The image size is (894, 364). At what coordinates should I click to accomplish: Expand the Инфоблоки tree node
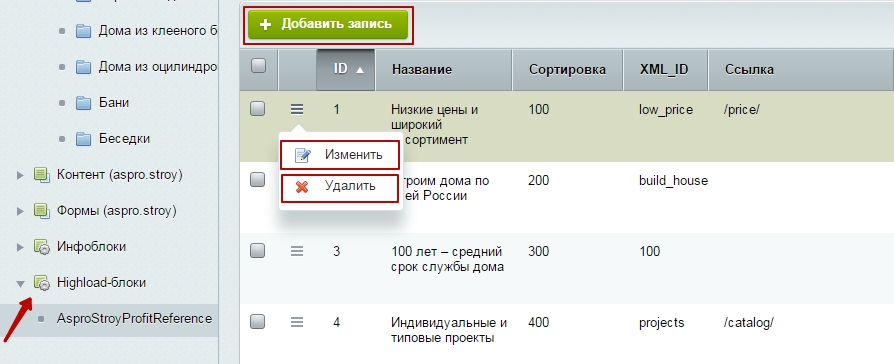(21, 247)
